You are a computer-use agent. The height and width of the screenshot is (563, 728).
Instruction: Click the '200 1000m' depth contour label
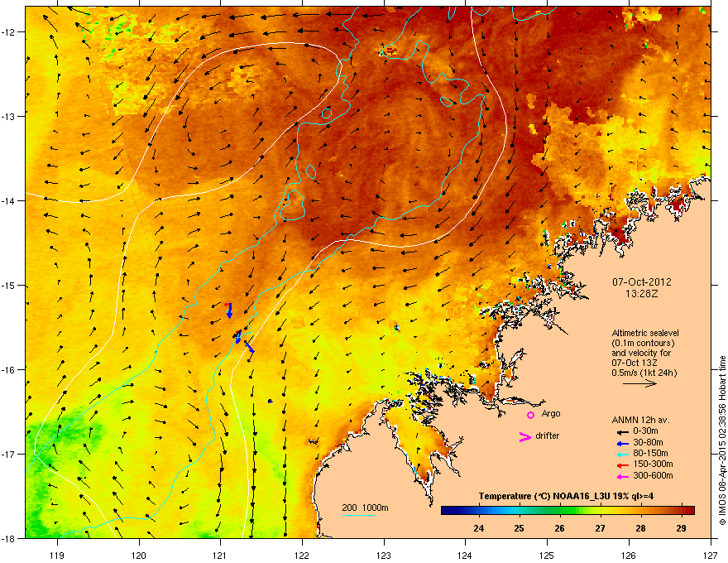click(x=365, y=508)
